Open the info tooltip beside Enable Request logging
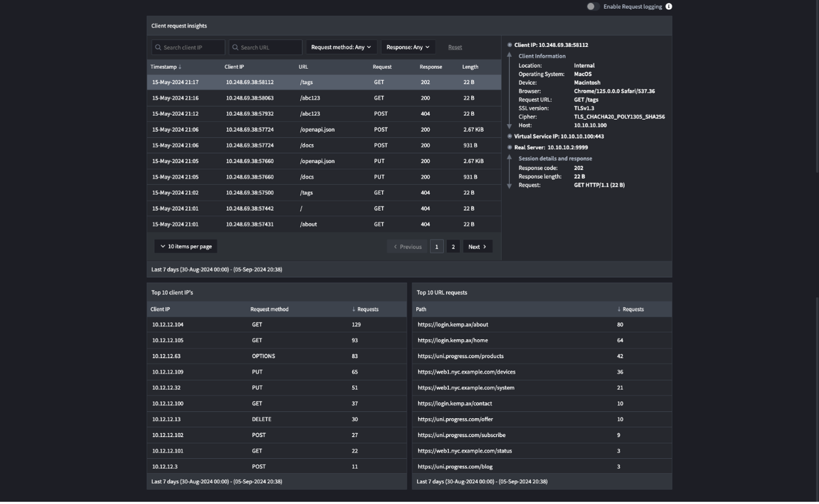This screenshot has height=504, width=819. coord(668,6)
